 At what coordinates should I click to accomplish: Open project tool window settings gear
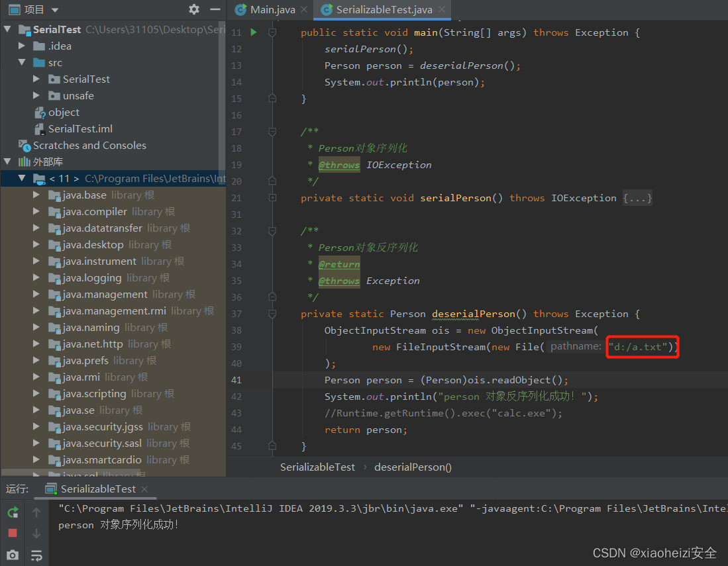194,9
